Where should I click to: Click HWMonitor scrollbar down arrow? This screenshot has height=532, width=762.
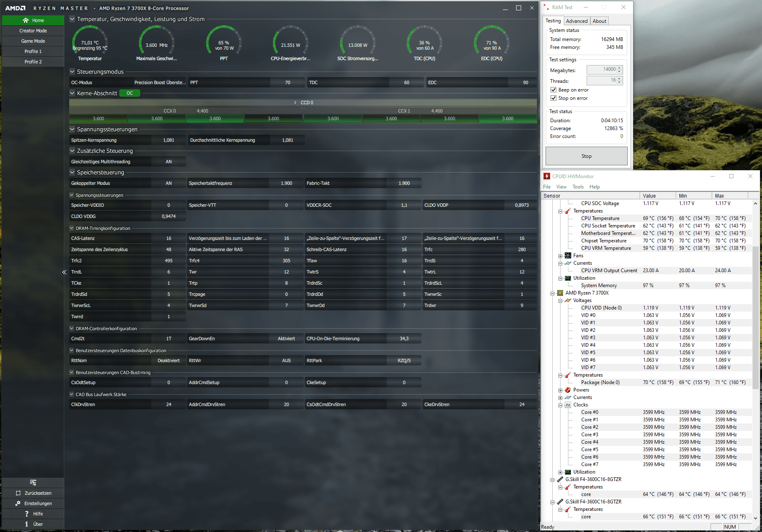click(755, 518)
